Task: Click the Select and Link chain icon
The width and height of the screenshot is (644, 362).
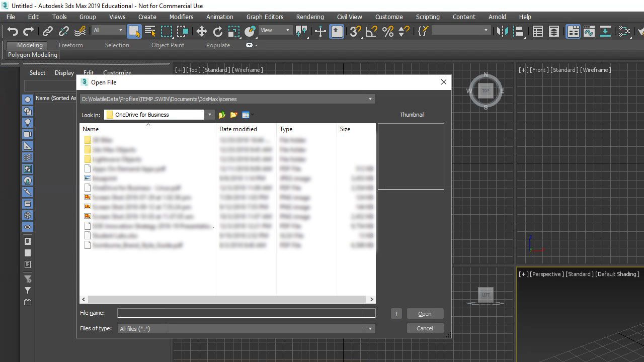Action: 47,32
